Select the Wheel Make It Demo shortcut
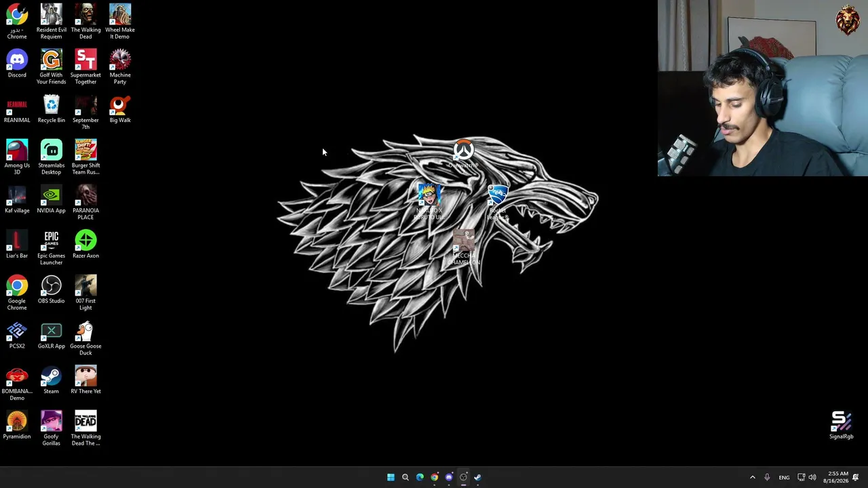 pos(120,22)
